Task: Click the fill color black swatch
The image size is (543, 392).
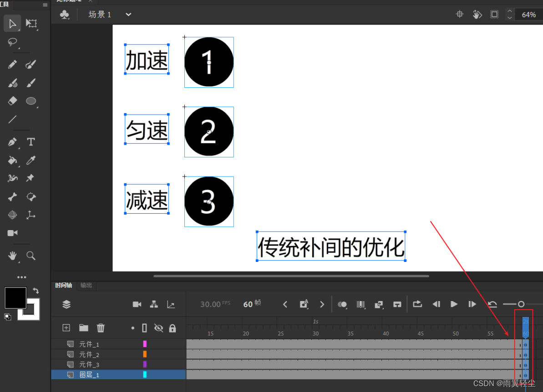Action: click(x=15, y=298)
